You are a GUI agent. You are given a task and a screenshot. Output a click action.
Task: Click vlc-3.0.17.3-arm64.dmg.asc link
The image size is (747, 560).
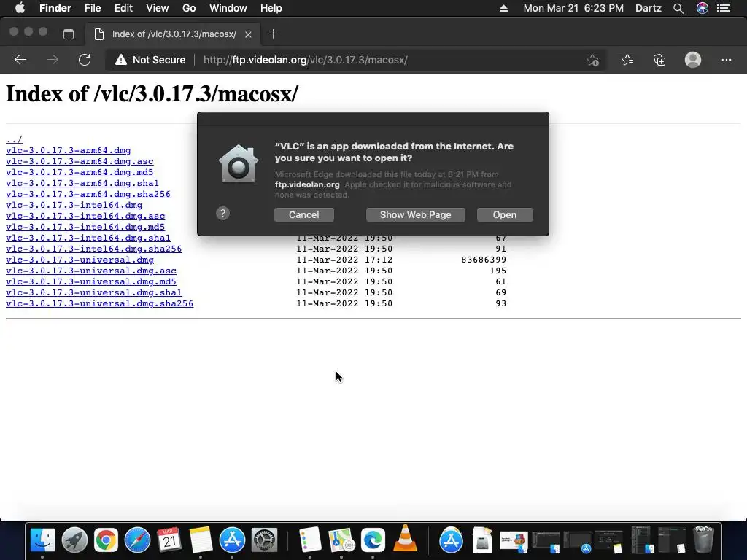tap(80, 161)
